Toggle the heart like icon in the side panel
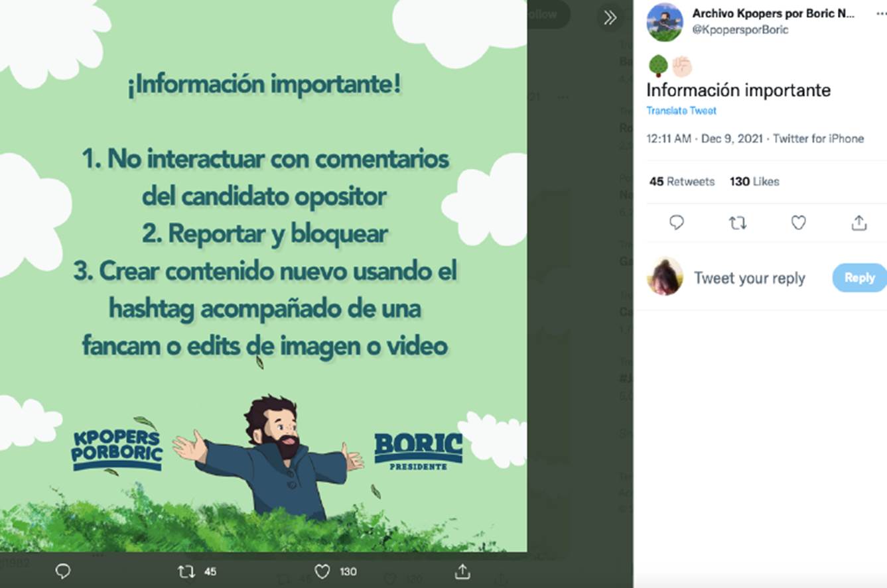The height and width of the screenshot is (588, 887). pyautogui.click(x=798, y=223)
